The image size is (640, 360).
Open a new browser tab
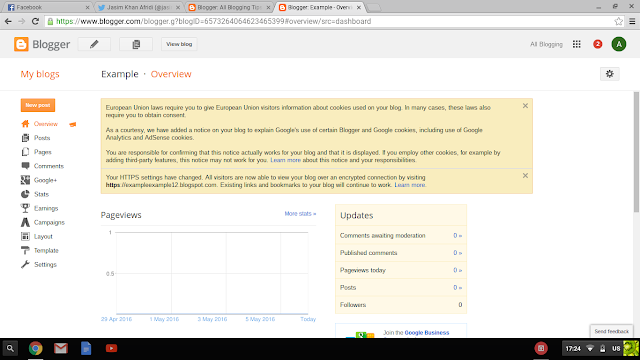tap(373, 7)
